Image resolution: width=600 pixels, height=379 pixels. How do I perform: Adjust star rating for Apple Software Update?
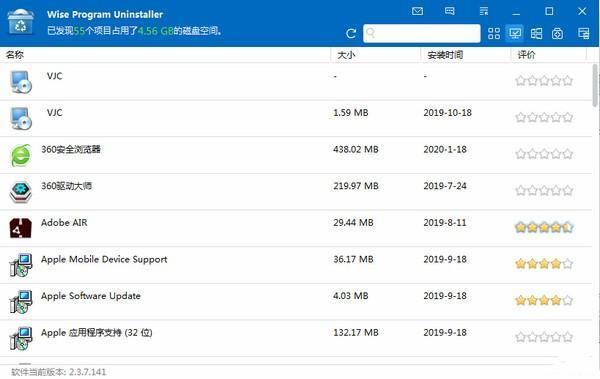544,300
